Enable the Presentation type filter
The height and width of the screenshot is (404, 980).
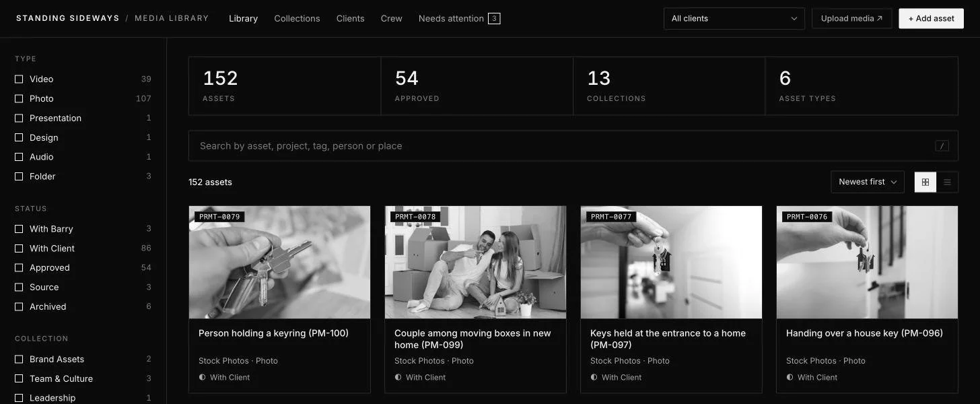point(19,118)
